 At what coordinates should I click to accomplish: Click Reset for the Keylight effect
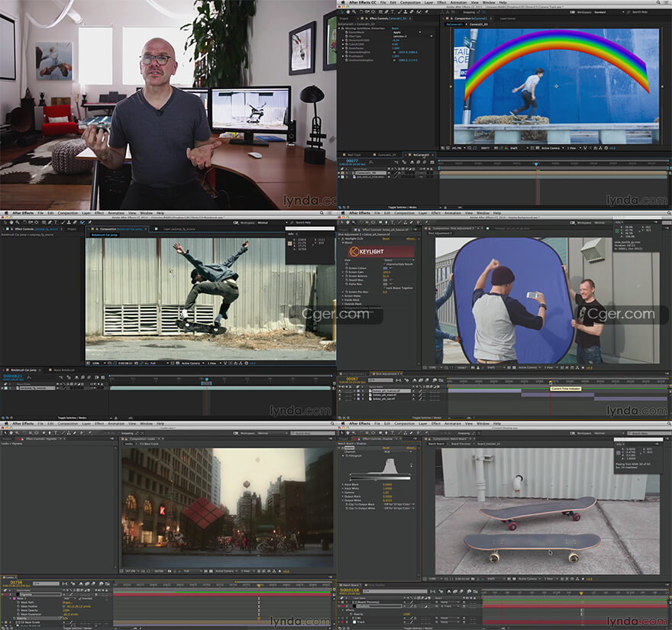[386, 239]
